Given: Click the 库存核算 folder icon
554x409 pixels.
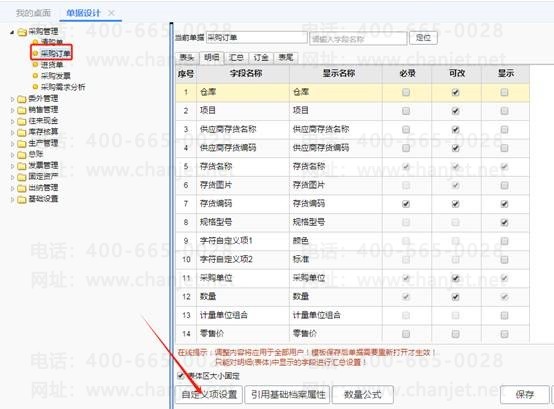Looking at the screenshot, I should click(22, 132).
